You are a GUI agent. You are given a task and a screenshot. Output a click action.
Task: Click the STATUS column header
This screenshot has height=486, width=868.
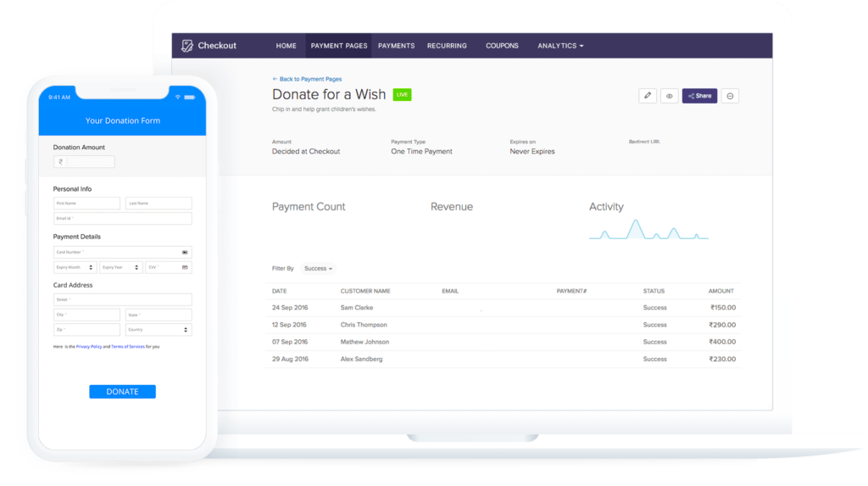click(x=654, y=291)
